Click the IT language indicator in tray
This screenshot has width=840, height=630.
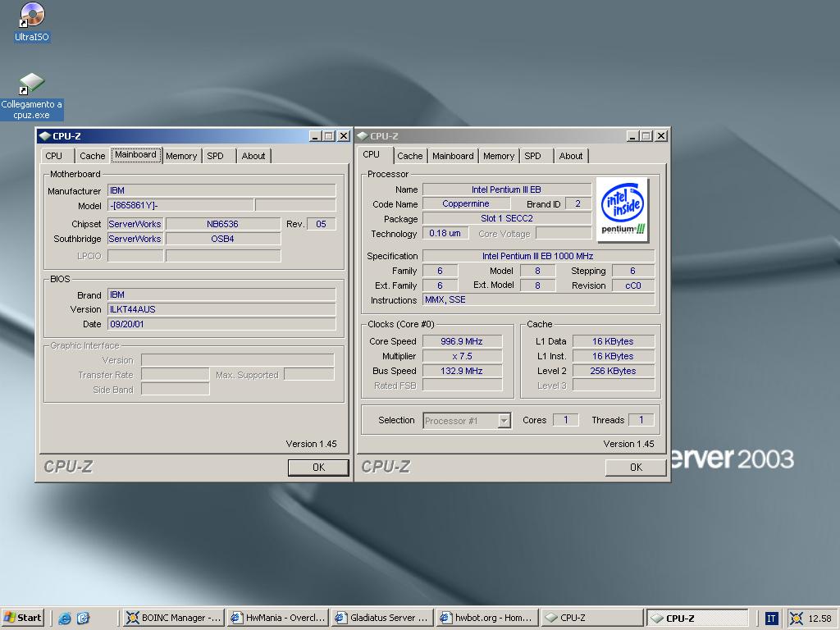point(770,619)
